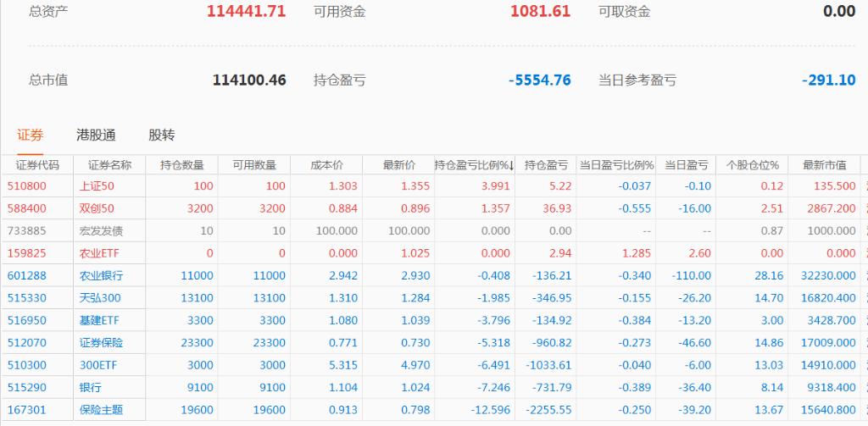Viewport: 868px width, 426px height.
Task: Click the 总资产 value 114441.71
Action: click(246, 12)
